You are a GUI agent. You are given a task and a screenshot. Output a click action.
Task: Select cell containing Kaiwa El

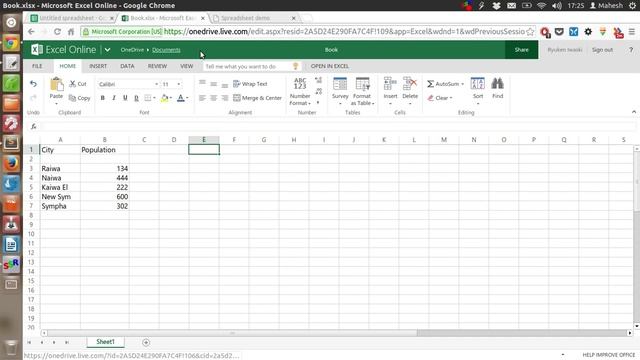(x=60, y=187)
